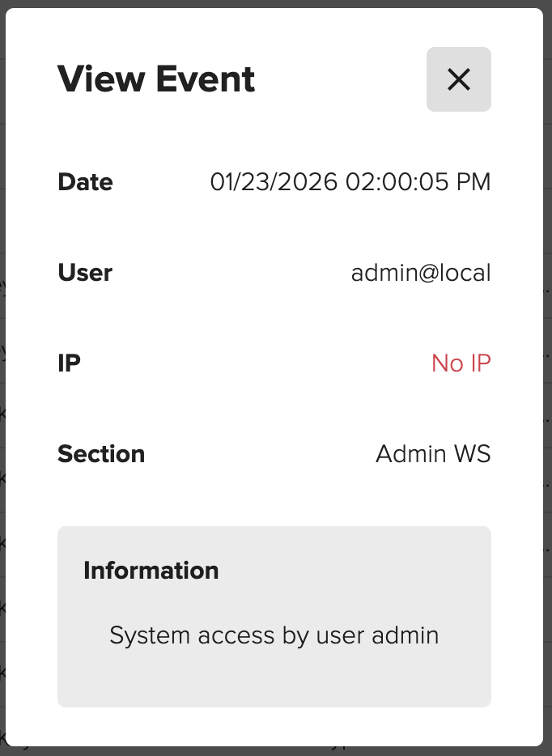
Task: Click the admin@local user value
Action: [x=421, y=273]
